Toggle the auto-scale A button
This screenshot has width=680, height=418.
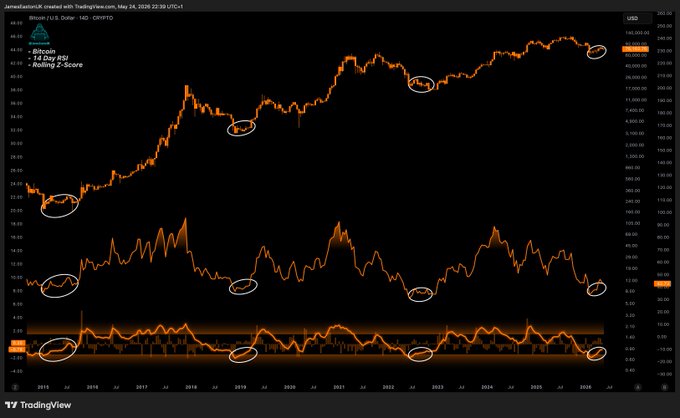pos(638,387)
